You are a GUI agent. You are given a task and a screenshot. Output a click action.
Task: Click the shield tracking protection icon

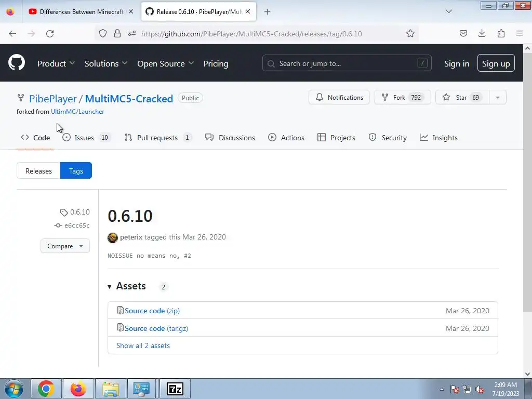pos(103,33)
